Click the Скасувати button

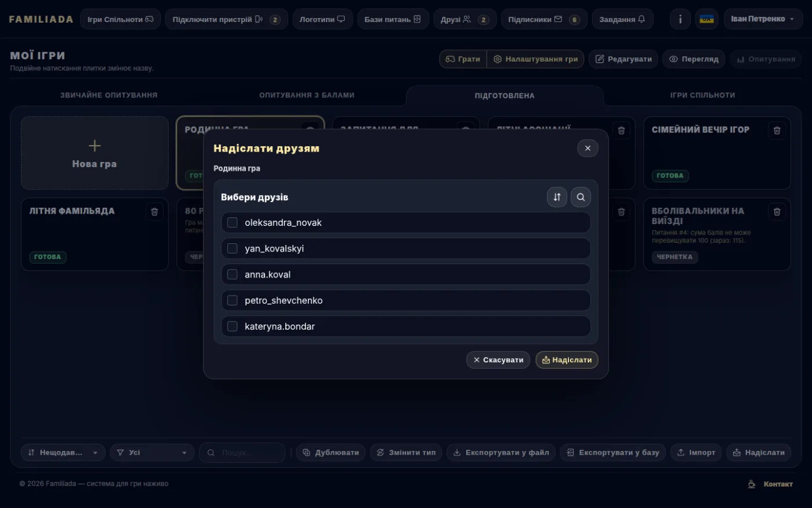coord(498,360)
